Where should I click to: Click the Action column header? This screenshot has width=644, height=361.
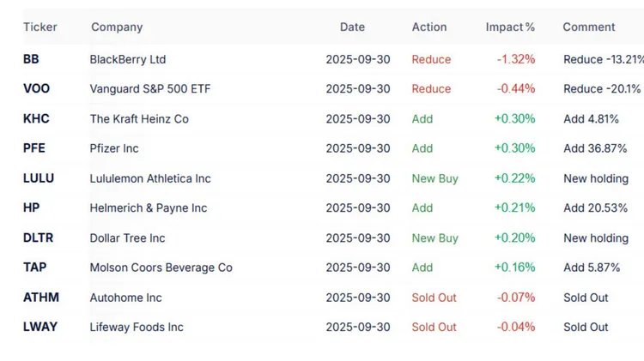[x=429, y=27]
